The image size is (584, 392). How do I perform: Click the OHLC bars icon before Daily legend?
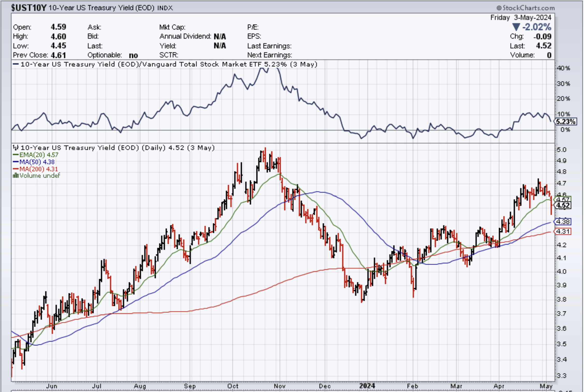pyautogui.click(x=16, y=148)
